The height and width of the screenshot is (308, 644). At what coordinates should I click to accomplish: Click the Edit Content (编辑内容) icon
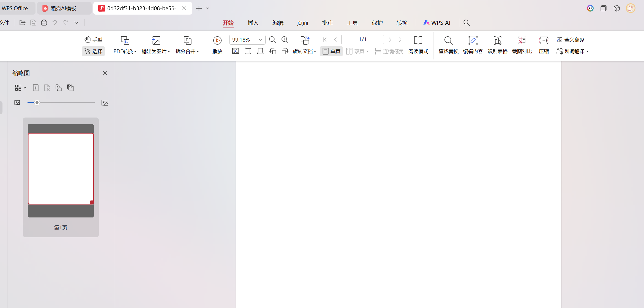pos(473,41)
